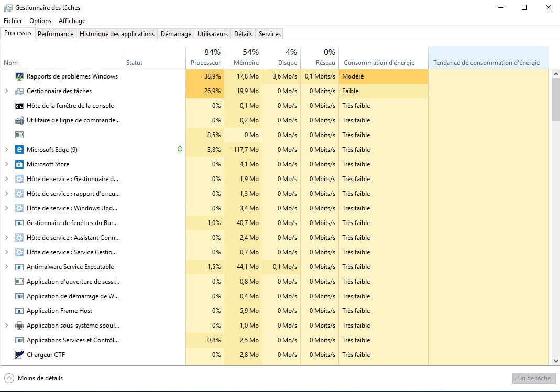The image size is (560, 392).
Task: Select the Application Frame Host row
Action: (59, 311)
